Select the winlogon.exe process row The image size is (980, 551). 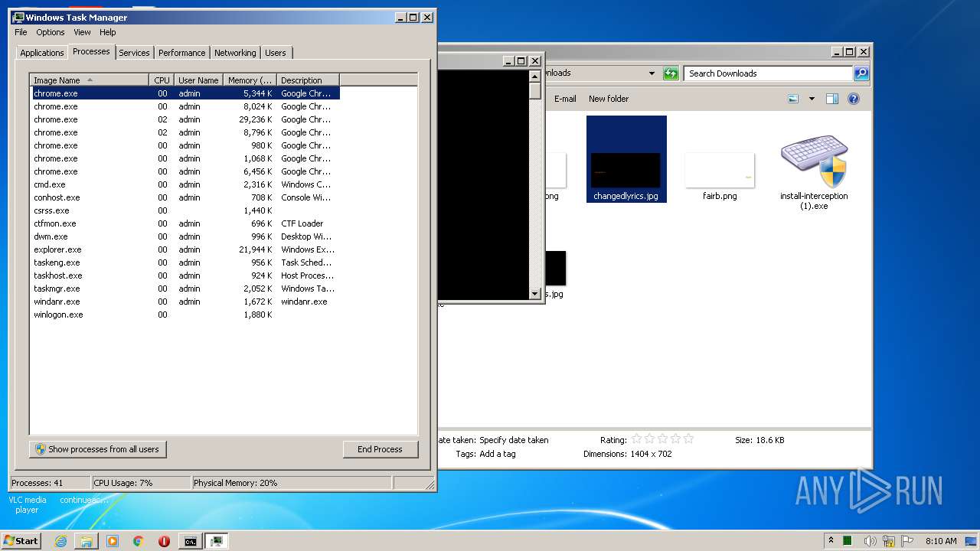[x=185, y=315]
